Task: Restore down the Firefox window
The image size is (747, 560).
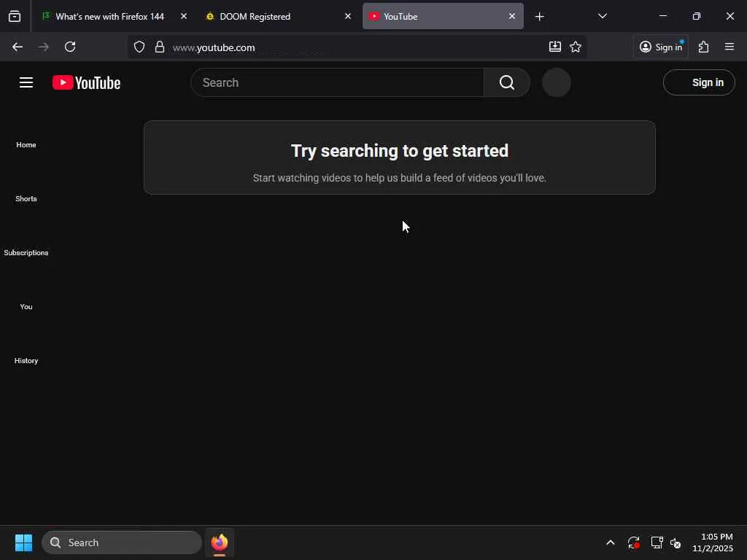Action: [696, 16]
